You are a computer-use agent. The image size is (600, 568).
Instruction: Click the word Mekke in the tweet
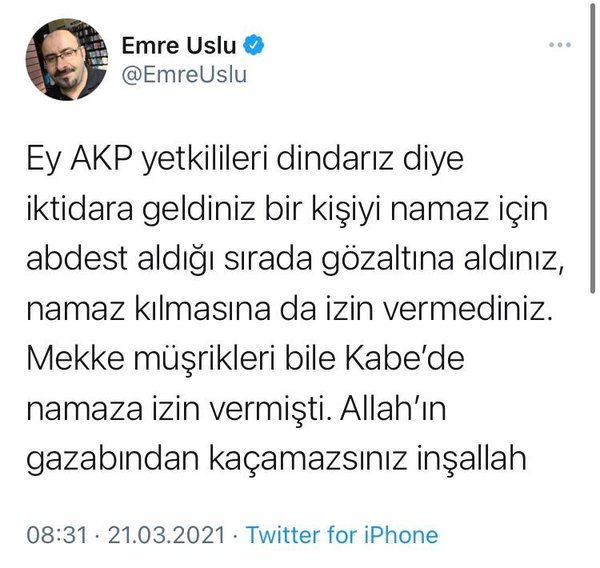pyautogui.click(x=76, y=358)
